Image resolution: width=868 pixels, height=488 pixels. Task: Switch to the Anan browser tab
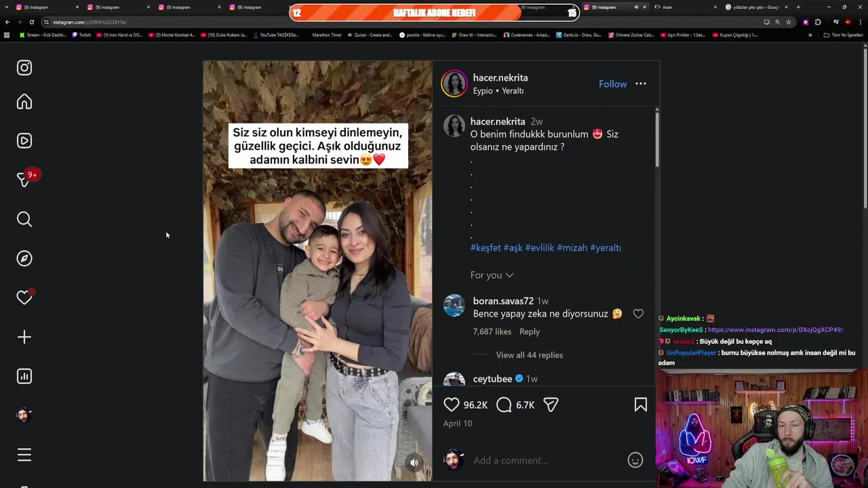point(684,7)
